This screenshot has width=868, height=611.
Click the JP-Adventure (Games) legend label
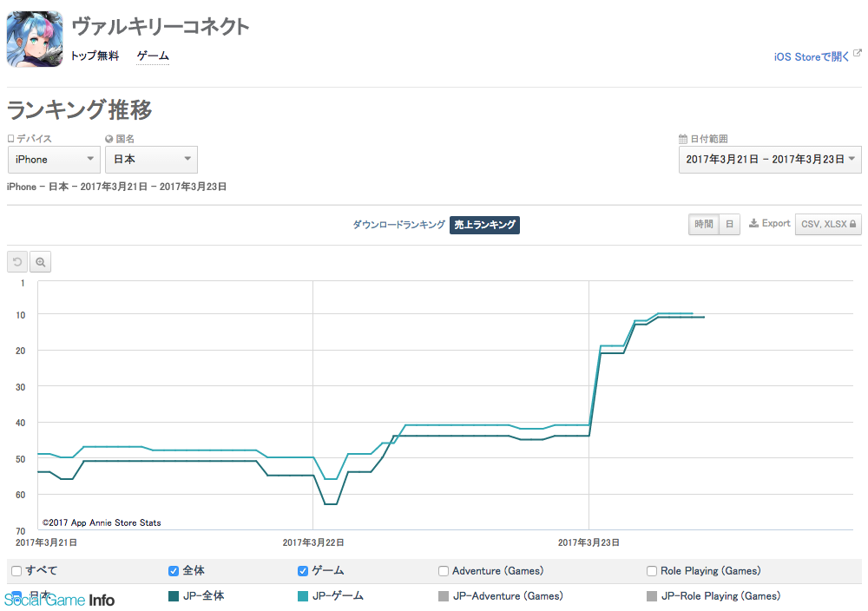pos(508,596)
